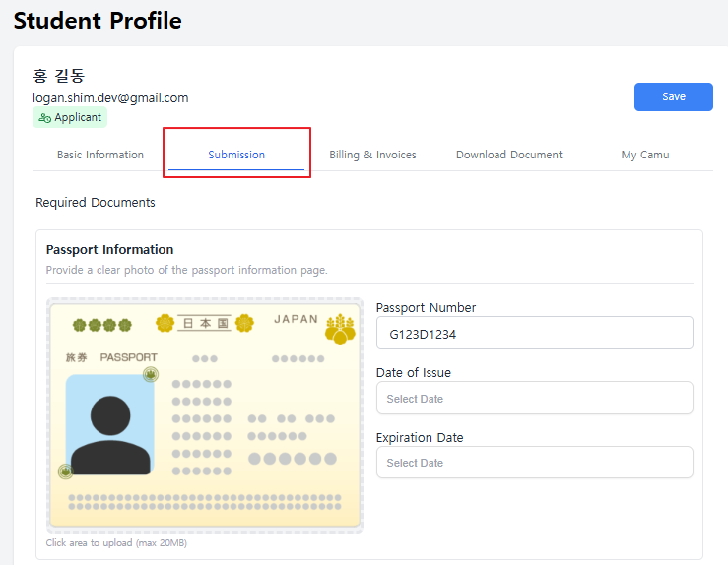Screen dimensions: 728x565
Task: Click the student name 홍 길동
Action: 58,75
